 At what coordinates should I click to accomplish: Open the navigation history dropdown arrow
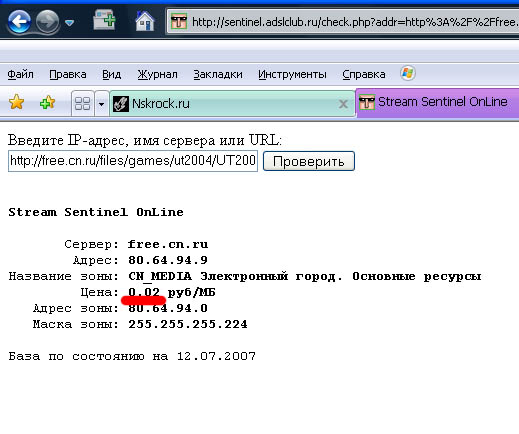tap(69, 23)
